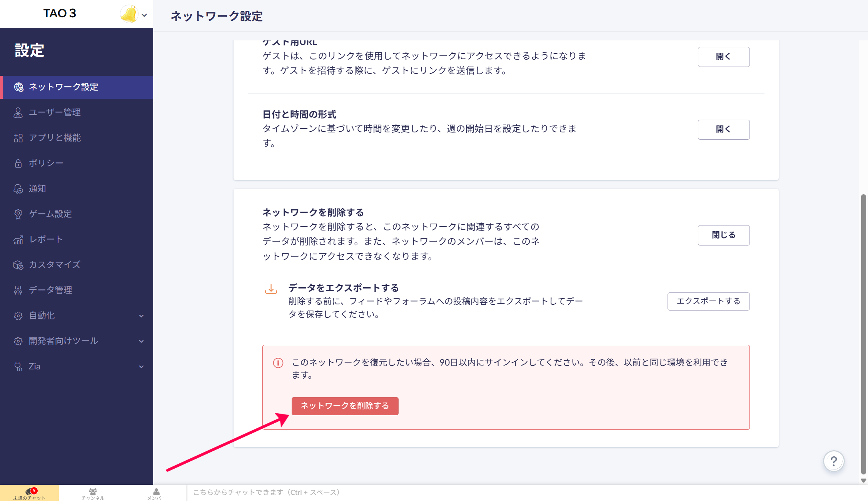The image size is (868, 501).
Task: Click the レポート chart icon
Action: [x=18, y=240]
